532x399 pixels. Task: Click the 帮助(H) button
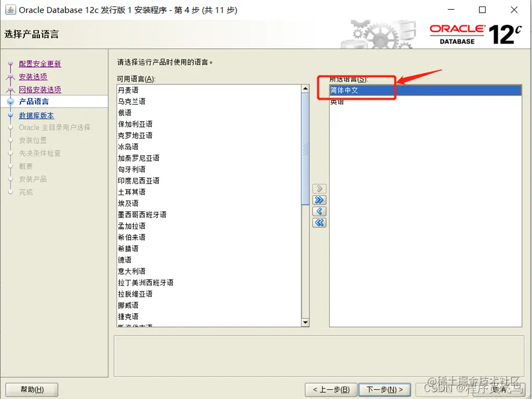click(x=32, y=390)
